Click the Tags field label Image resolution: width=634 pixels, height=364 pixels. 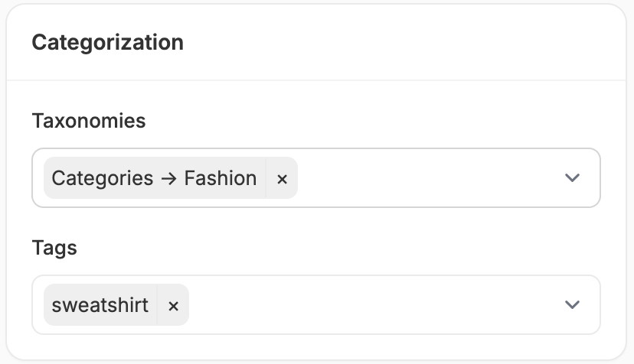(x=54, y=248)
